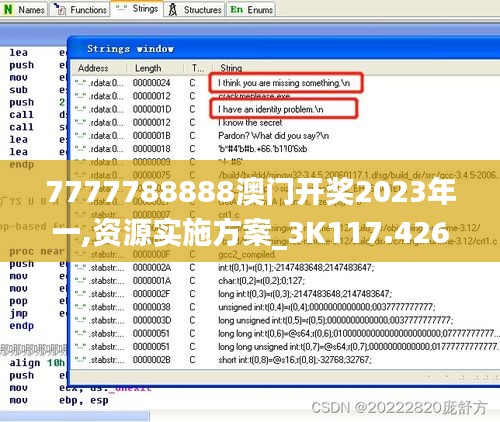This screenshot has height=422, width=500.
Task: Go to the Structures tab
Action: tap(195, 9)
